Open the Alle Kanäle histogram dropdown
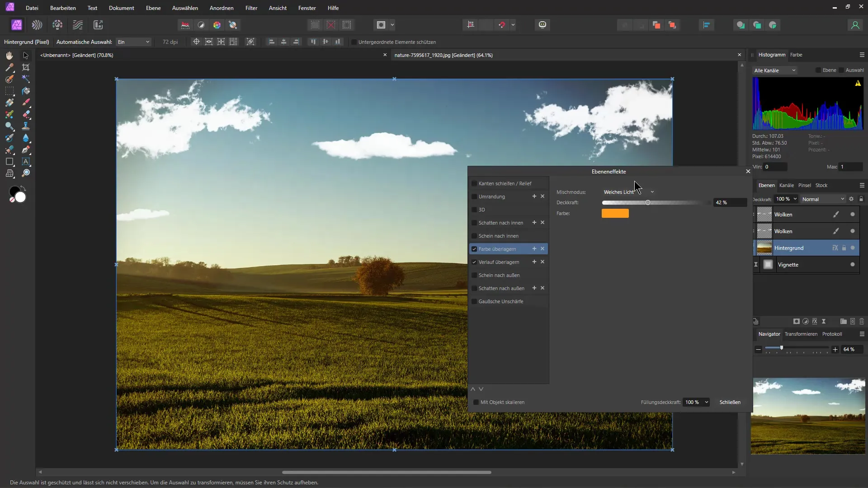The image size is (868, 488). [775, 70]
